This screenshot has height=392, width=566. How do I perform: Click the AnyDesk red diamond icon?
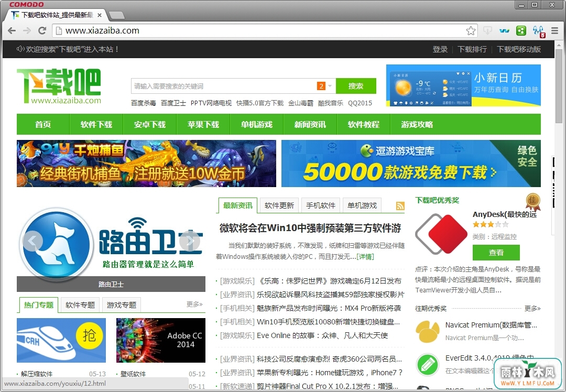point(441,234)
